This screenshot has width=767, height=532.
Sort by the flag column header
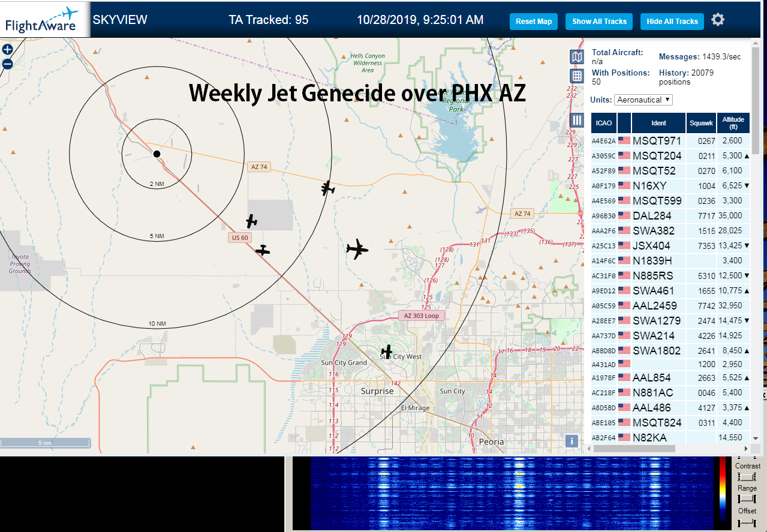(624, 123)
